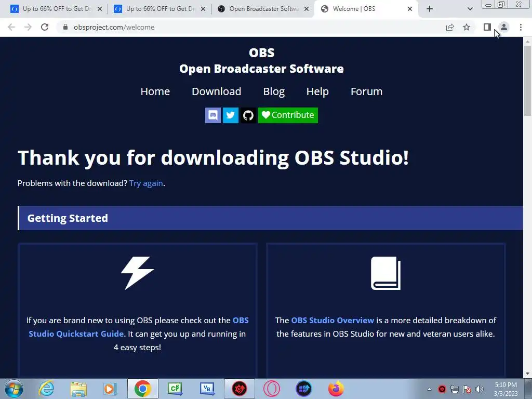The width and height of the screenshot is (532, 399).
Task: Bookmark page with star icon
Action: pos(467,27)
